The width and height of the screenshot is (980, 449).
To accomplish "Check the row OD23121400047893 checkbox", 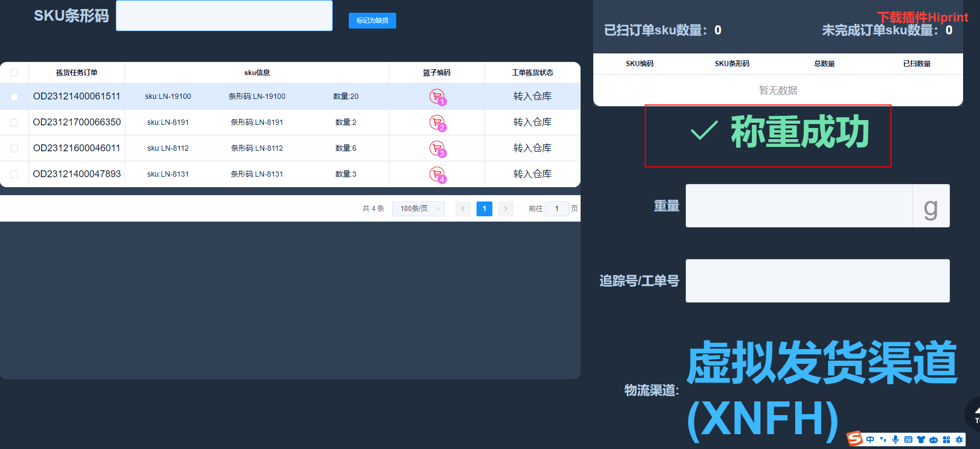I will tap(14, 175).
